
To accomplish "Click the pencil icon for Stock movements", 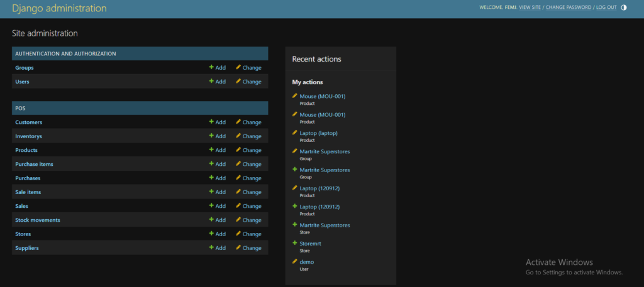I will click(238, 220).
